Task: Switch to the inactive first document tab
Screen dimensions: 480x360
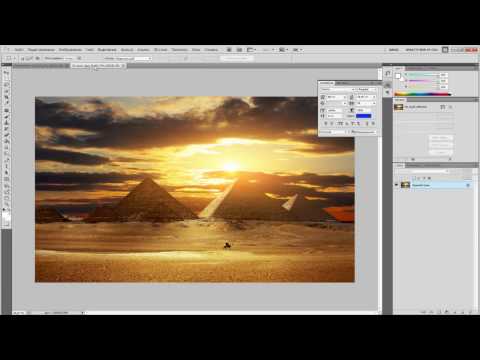Action: pos(41,66)
